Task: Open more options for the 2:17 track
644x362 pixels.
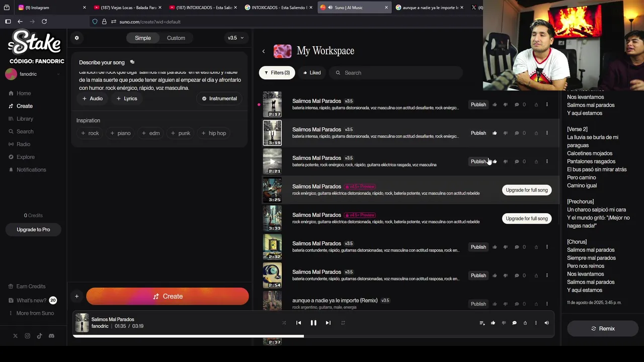Action: [547, 105]
